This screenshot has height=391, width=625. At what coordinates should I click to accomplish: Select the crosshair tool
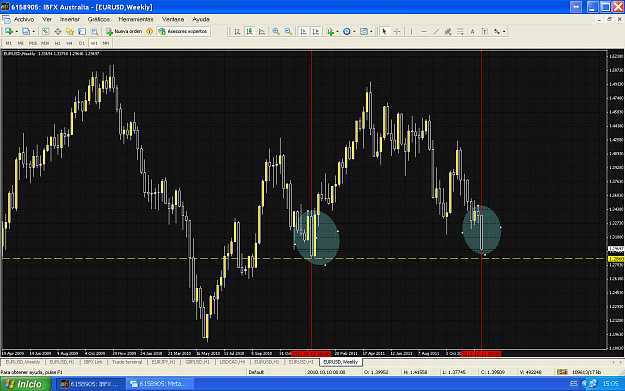click(x=397, y=31)
